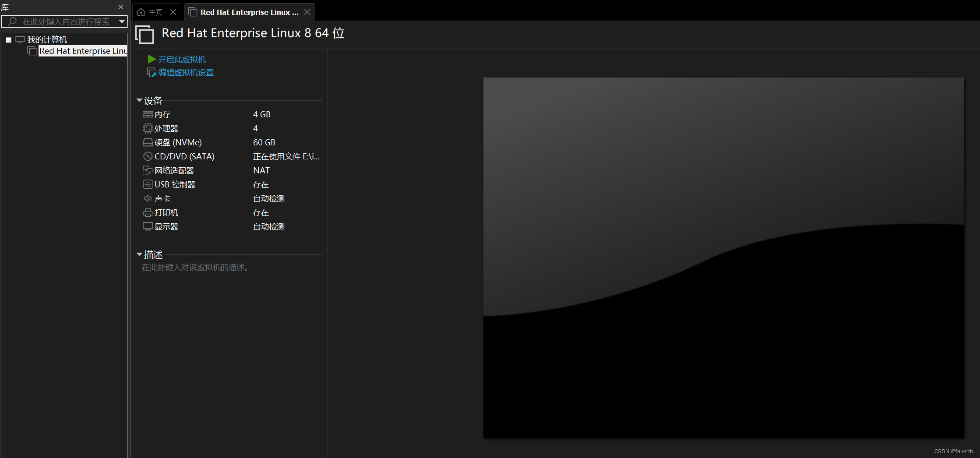
Task: Open the 显示器 device row
Action: click(x=232, y=226)
